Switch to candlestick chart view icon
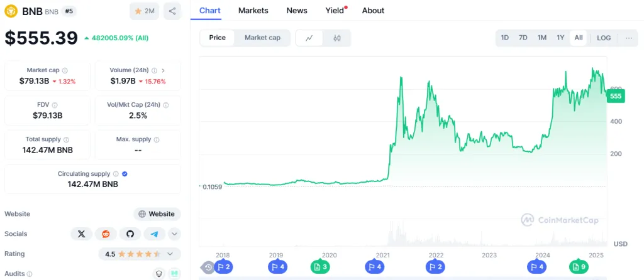The height and width of the screenshot is (280, 644). click(x=337, y=38)
